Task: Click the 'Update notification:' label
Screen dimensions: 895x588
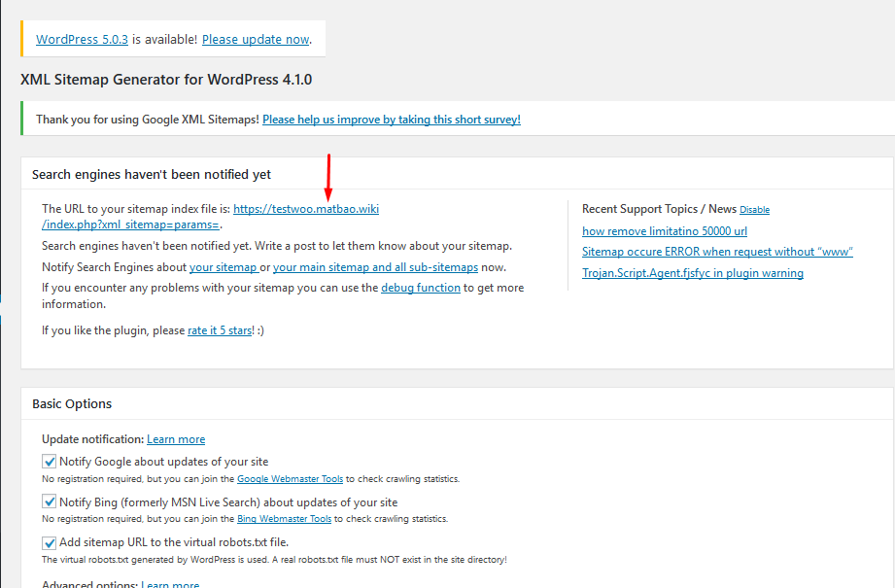Action: (x=92, y=439)
